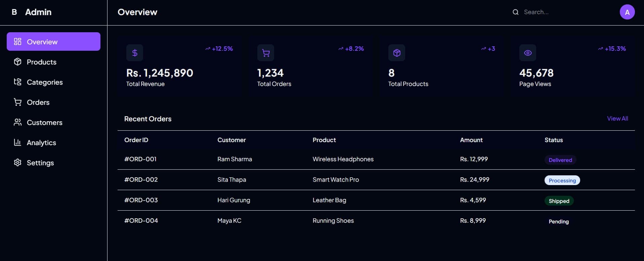Click the eye icon on Page Views card
644x261 pixels.
coord(528,53)
